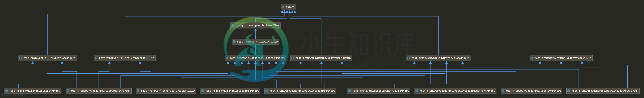This screenshot has height=98, width=644.
Task: Select rest_framework.mixins.RetrieveModelMixin label
Action: tap(440, 58)
